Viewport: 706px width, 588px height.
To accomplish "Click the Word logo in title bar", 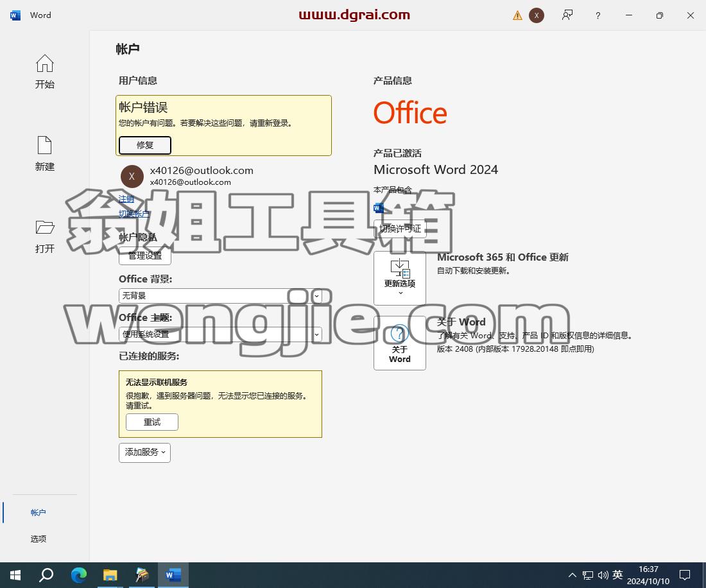I will tap(15, 15).
